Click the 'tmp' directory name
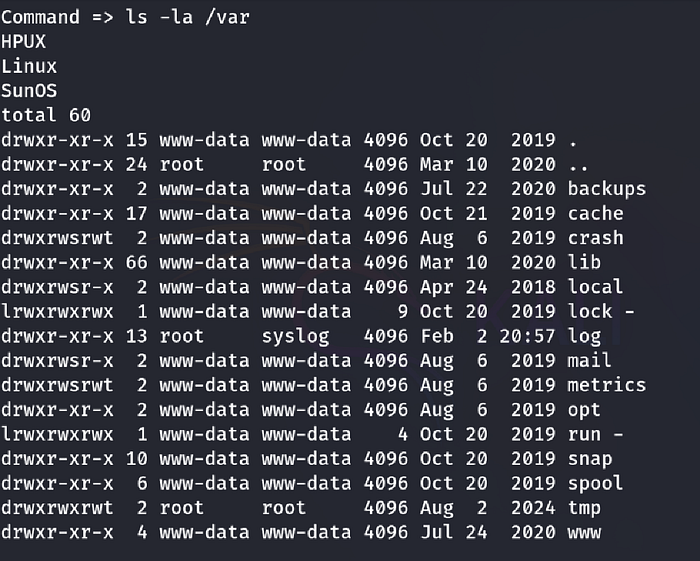 pyautogui.click(x=584, y=508)
